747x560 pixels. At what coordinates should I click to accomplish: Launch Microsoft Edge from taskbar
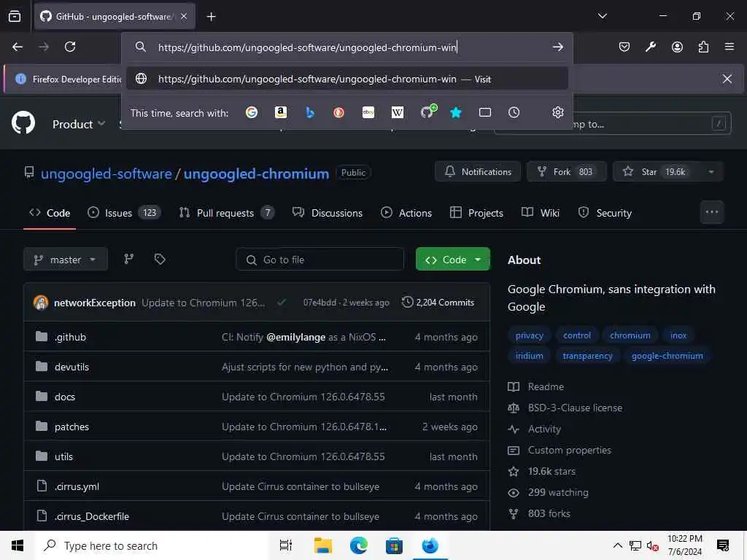coord(358,545)
